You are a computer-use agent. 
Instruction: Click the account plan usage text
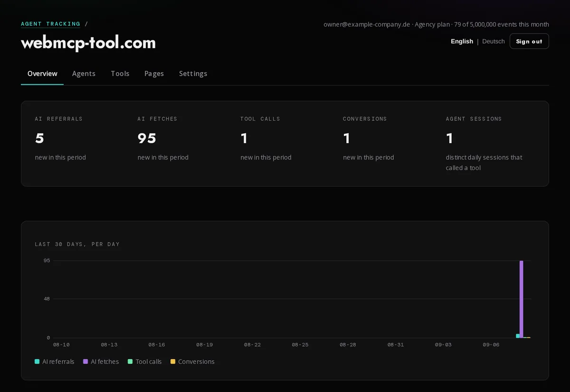pos(436,24)
